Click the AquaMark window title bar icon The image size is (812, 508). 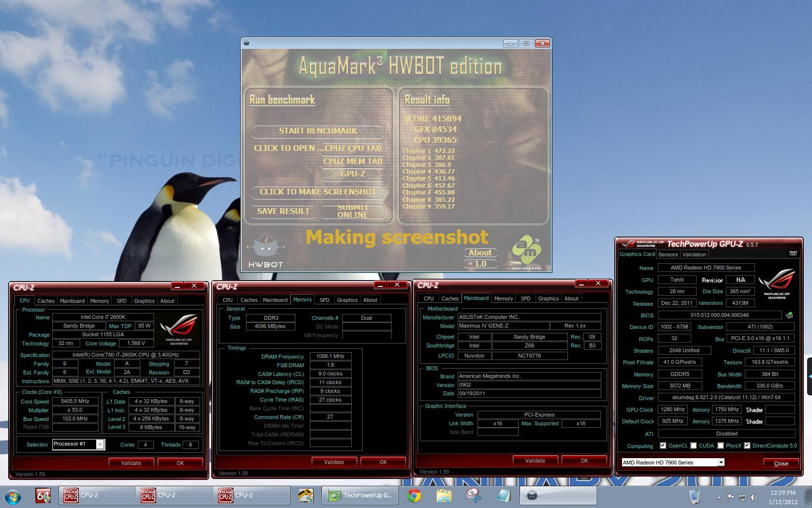coord(247,43)
